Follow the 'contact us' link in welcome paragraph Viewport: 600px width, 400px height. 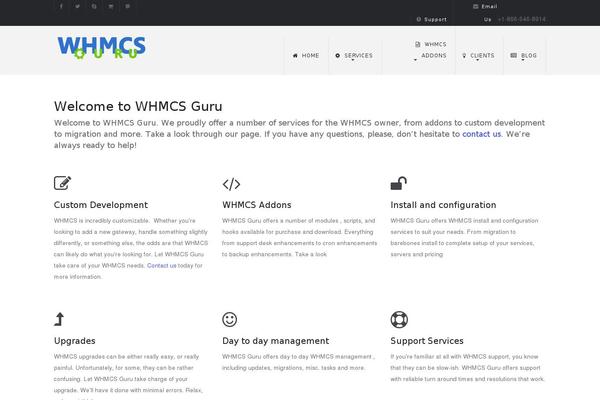[481, 134]
